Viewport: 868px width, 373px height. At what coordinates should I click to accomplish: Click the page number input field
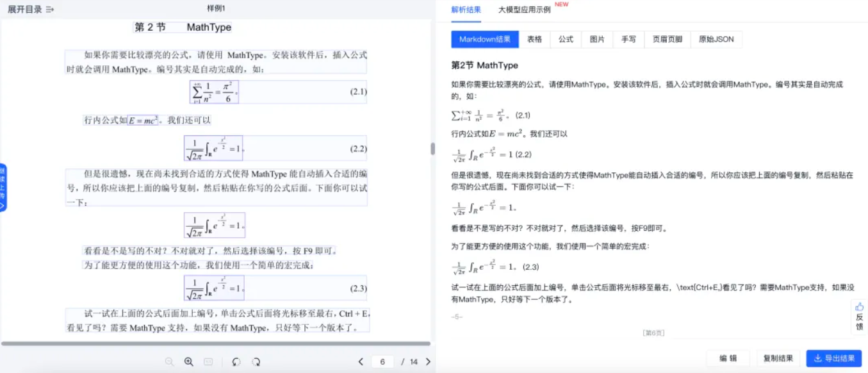click(x=382, y=361)
